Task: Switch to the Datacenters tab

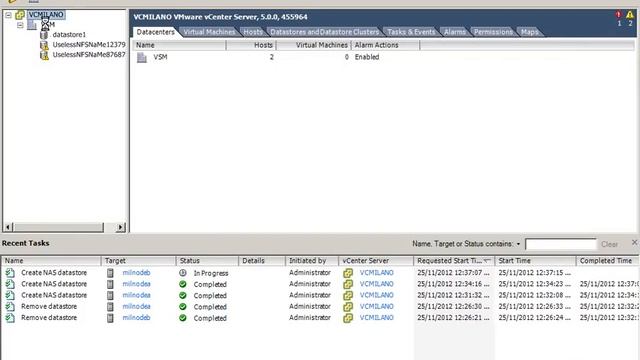Action: click(156, 32)
